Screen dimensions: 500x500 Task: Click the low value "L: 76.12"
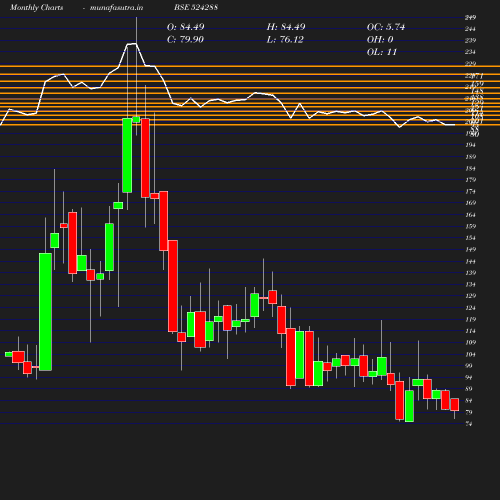click(x=285, y=39)
